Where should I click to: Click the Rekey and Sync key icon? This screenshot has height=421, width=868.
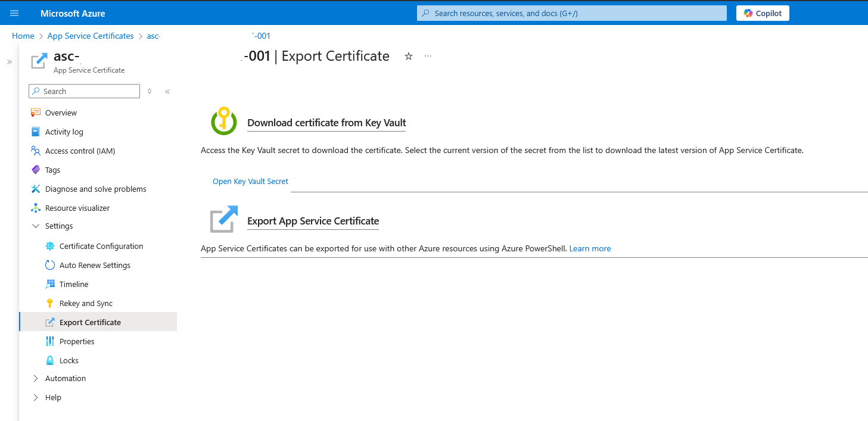tap(50, 303)
